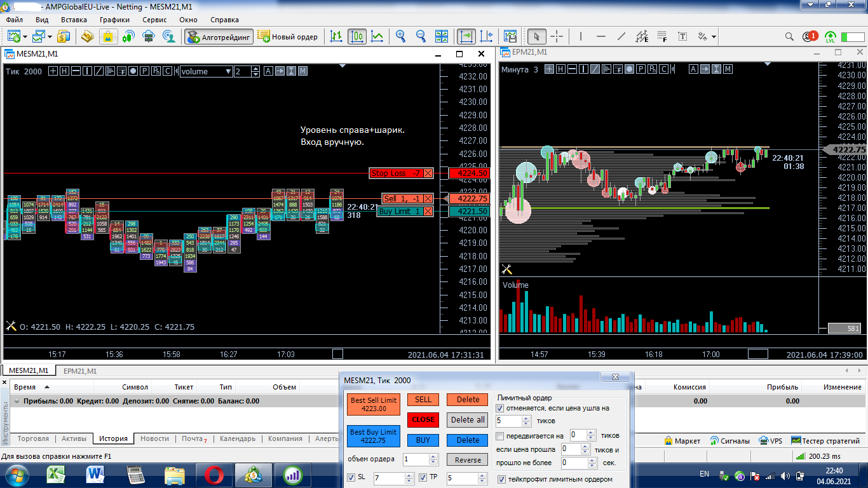Click the Delete all button
This screenshot has height=488, width=868.
(x=468, y=419)
